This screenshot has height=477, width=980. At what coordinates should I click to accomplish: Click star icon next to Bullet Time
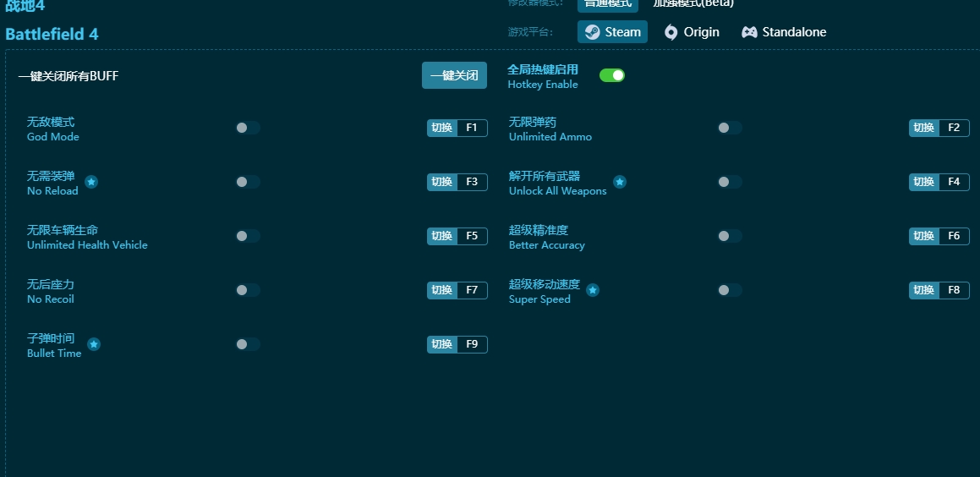point(94,344)
